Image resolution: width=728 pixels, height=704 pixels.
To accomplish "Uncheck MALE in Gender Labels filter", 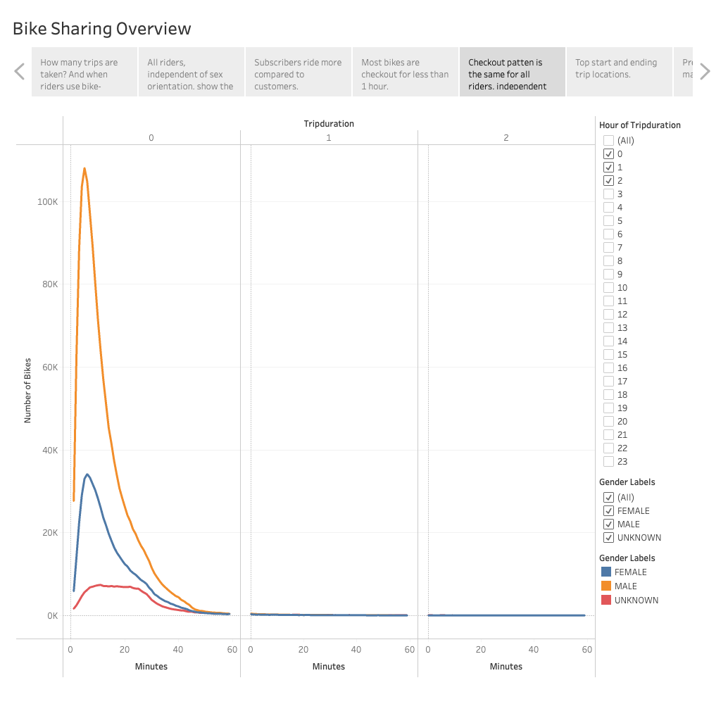I will coord(608,524).
